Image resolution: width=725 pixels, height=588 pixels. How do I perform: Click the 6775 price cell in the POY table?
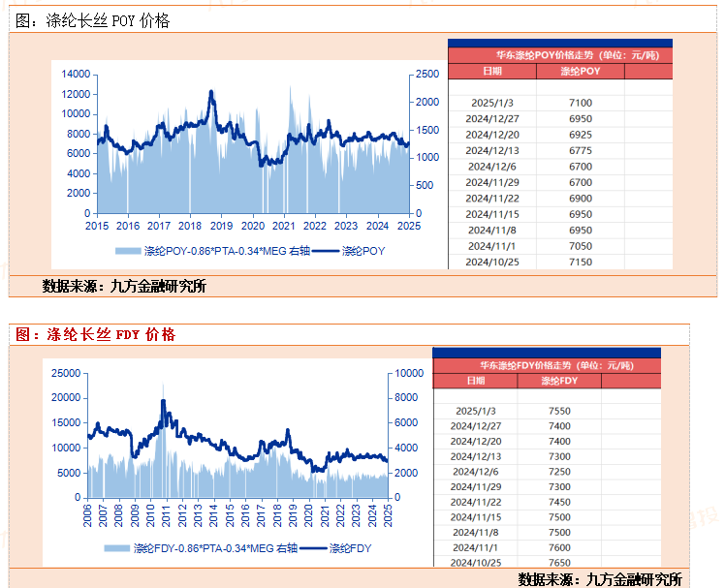click(x=581, y=150)
